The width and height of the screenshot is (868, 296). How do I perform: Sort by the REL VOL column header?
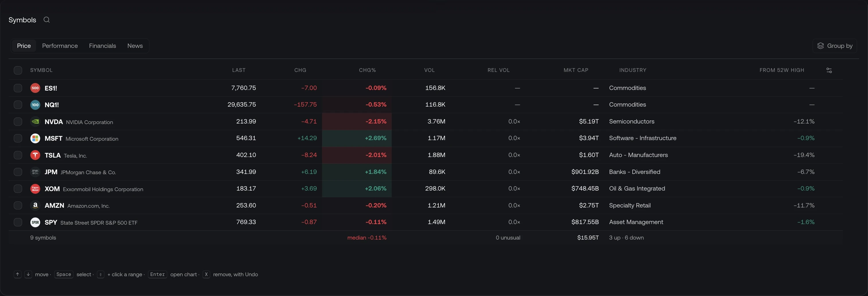pyautogui.click(x=499, y=70)
